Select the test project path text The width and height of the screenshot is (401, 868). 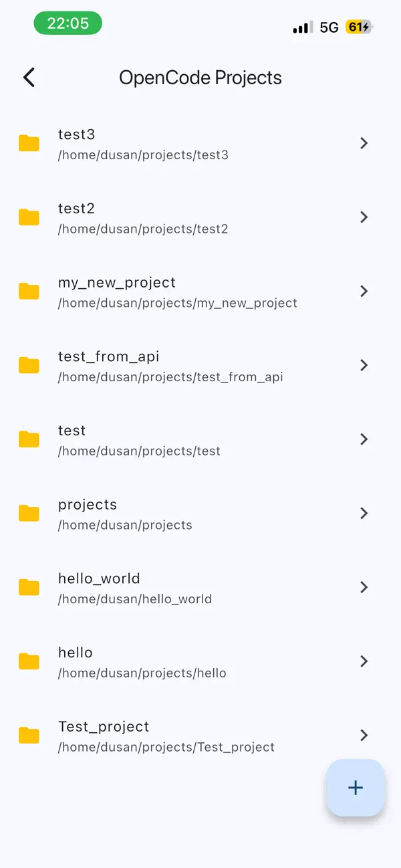pyautogui.click(x=139, y=451)
